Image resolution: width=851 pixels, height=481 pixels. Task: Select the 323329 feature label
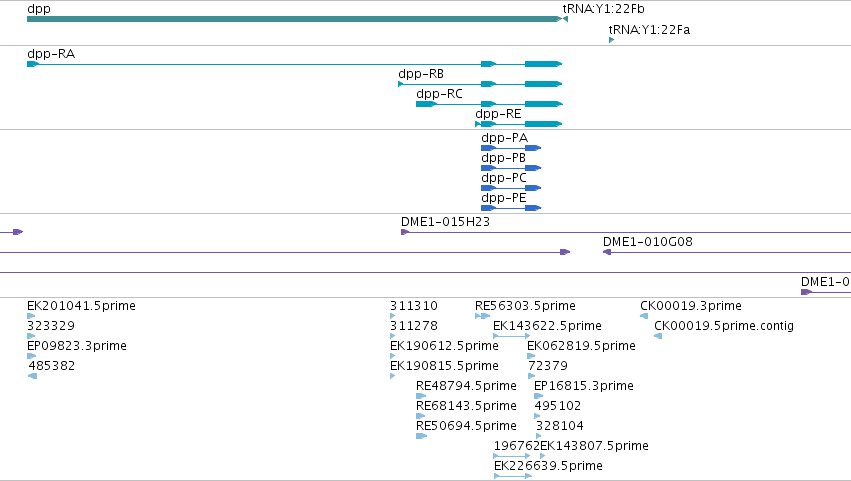51,326
